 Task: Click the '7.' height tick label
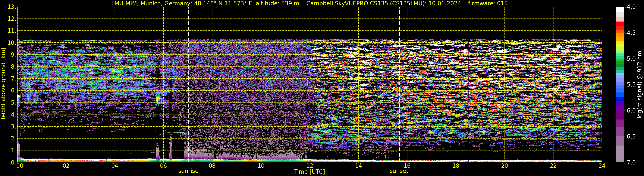[13, 79]
